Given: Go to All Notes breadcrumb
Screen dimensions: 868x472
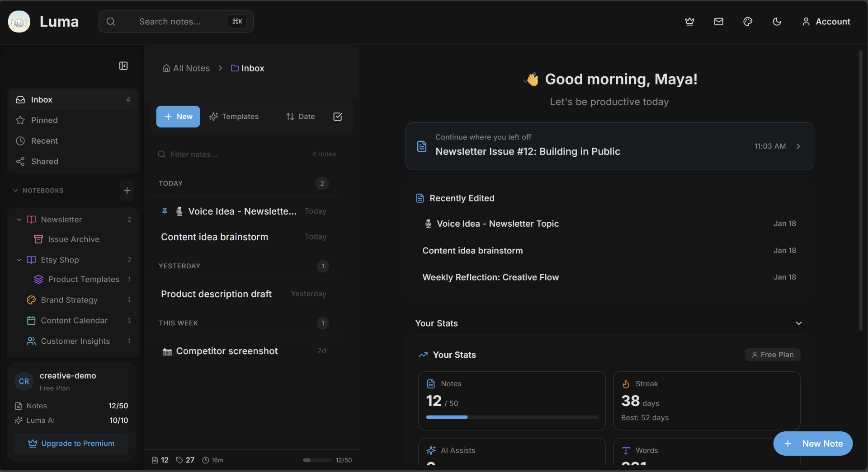Looking at the screenshot, I should click(186, 68).
